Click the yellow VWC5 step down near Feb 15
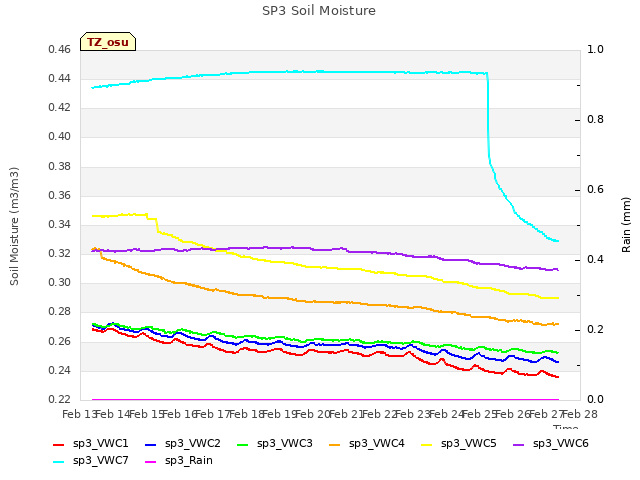The height and width of the screenshot is (480, 640). pyautogui.click(x=157, y=225)
